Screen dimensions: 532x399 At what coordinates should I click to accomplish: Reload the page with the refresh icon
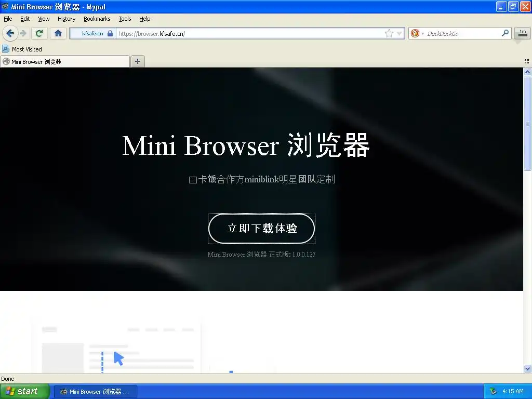coord(39,33)
